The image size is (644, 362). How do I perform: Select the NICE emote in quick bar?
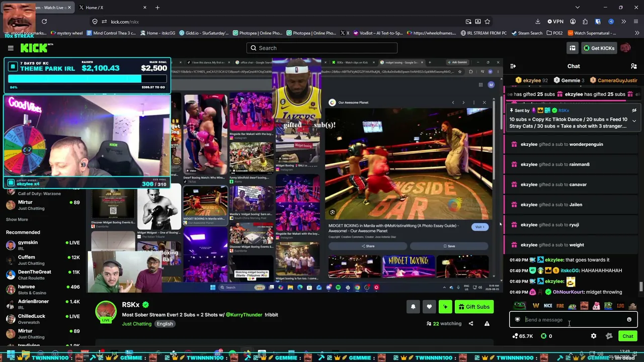(x=548, y=306)
